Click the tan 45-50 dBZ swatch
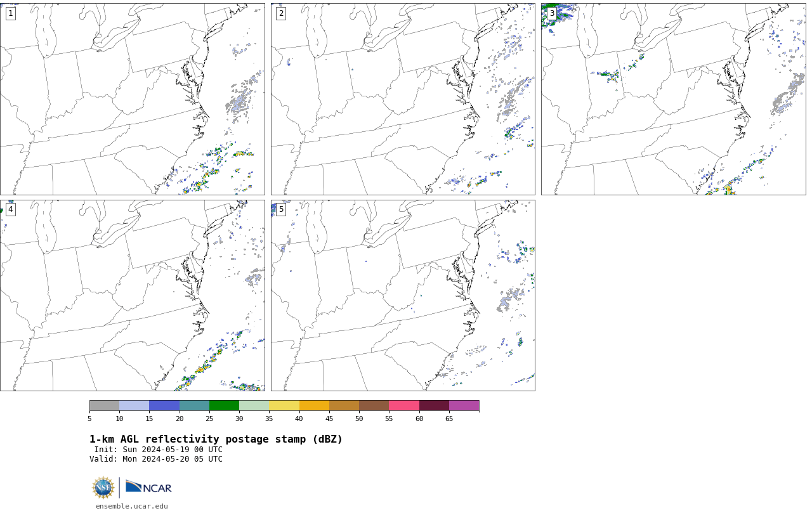The width and height of the screenshot is (812, 513). pos(344,406)
